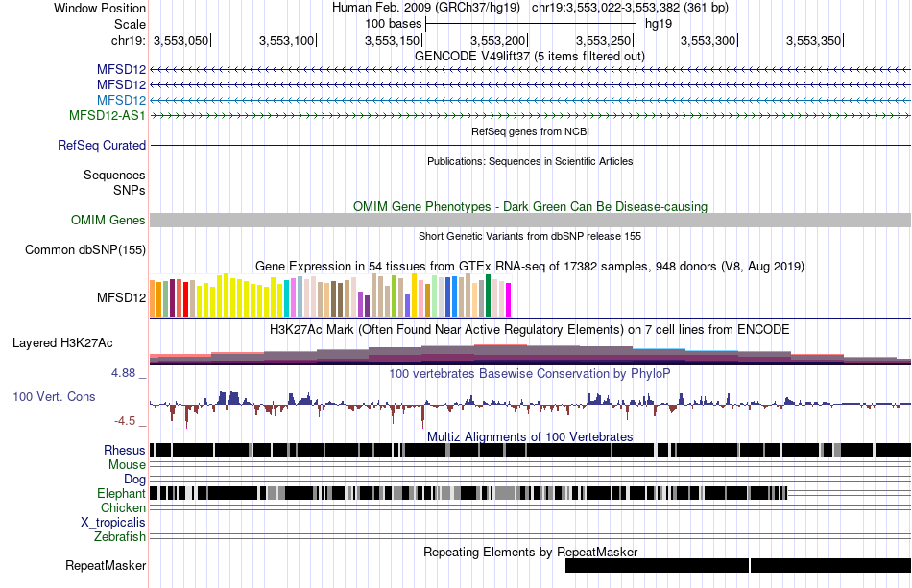
Task: Click the RefSeq genes from NCBI title
Action: [530, 132]
